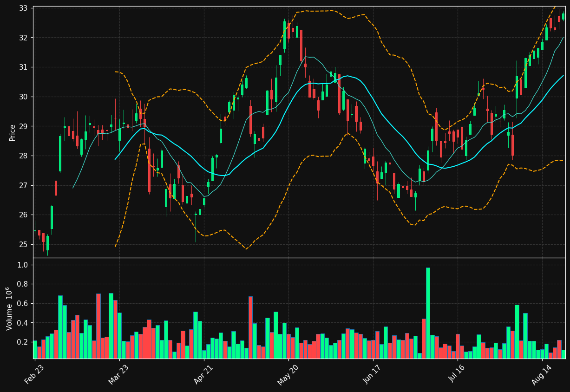Click the 27 price tick label
570x392 pixels.
(x=24, y=186)
